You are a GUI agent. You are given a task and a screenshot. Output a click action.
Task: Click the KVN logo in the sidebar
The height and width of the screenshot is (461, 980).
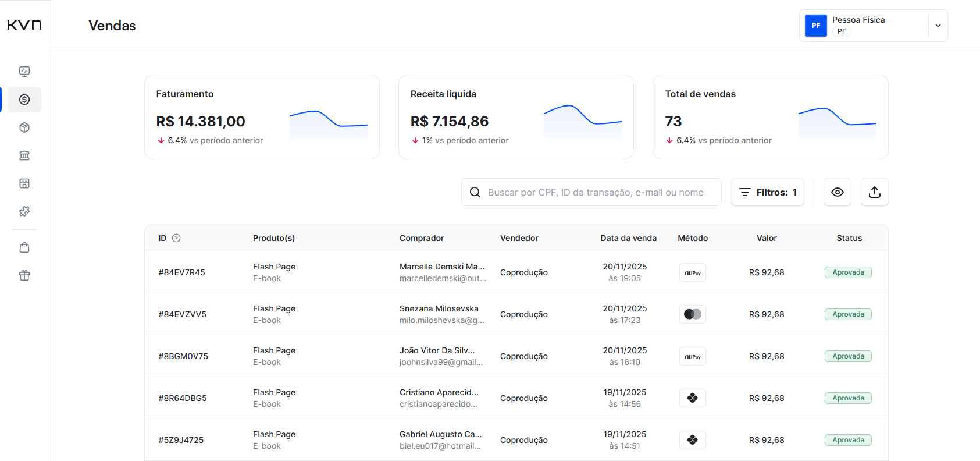(24, 25)
